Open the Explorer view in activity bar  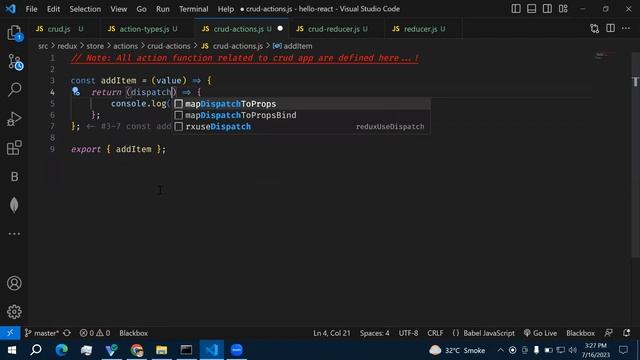point(14,33)
